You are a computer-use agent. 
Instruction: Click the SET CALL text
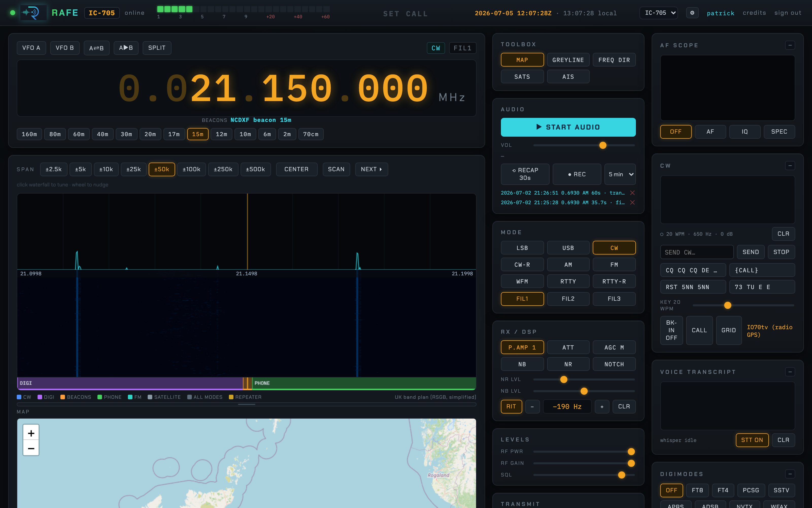(405, 14)
